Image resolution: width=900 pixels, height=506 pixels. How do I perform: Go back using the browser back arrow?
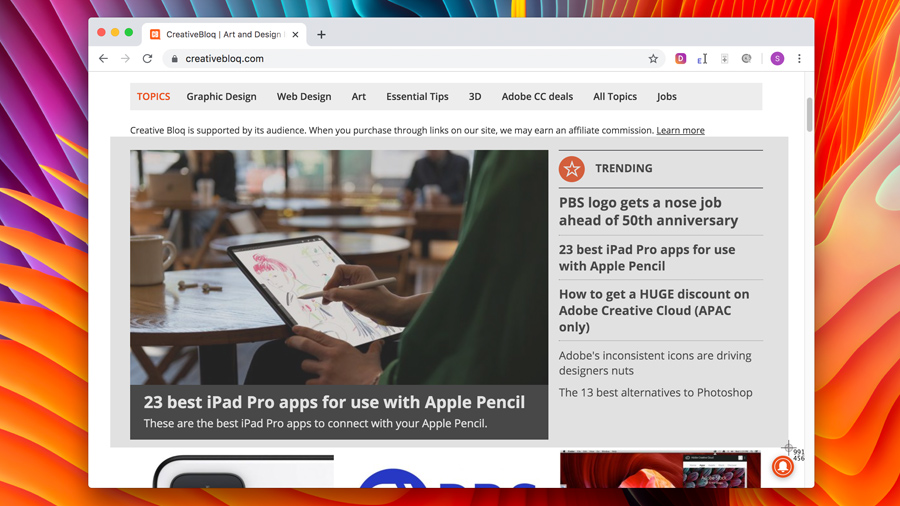[x=103, y=59]
